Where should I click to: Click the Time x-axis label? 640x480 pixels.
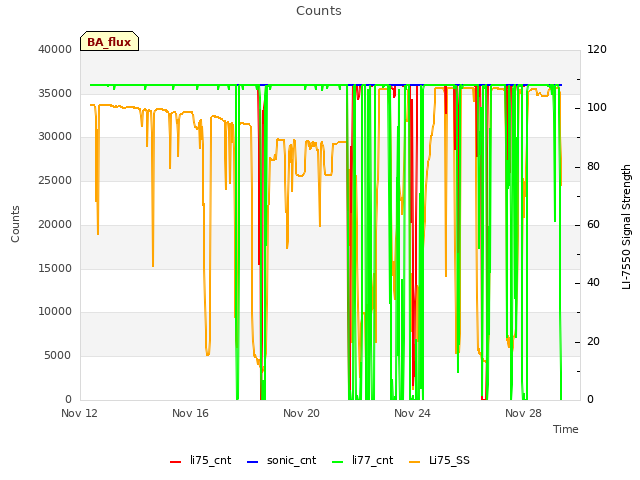[x=566, y=429]
